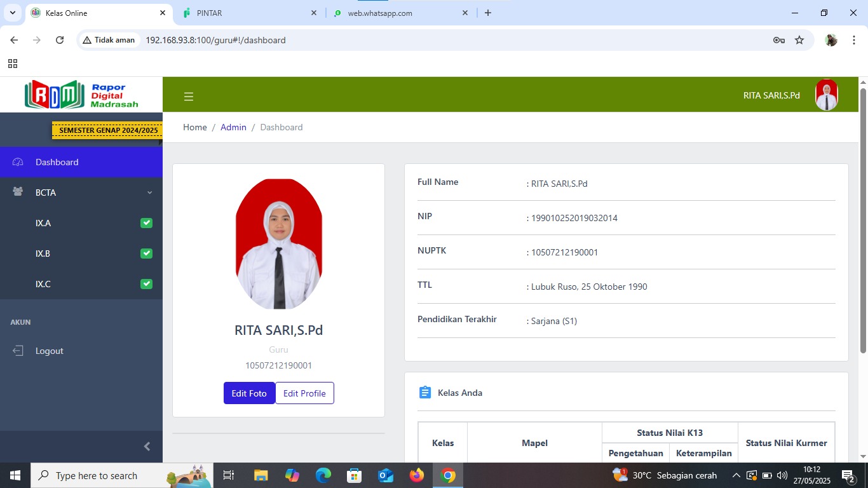Toggle the green checkmark next to IX.C
Image resolution: width=868 pixels, height=488 pixels.
tap(146, 284)
